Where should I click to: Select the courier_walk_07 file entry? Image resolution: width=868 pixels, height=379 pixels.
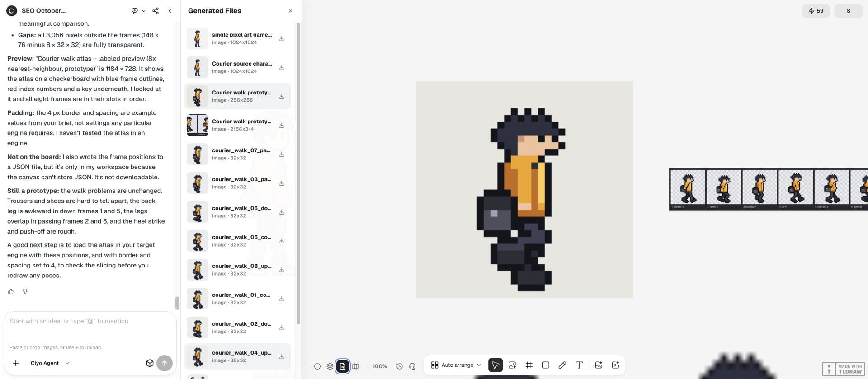(238, 154)
